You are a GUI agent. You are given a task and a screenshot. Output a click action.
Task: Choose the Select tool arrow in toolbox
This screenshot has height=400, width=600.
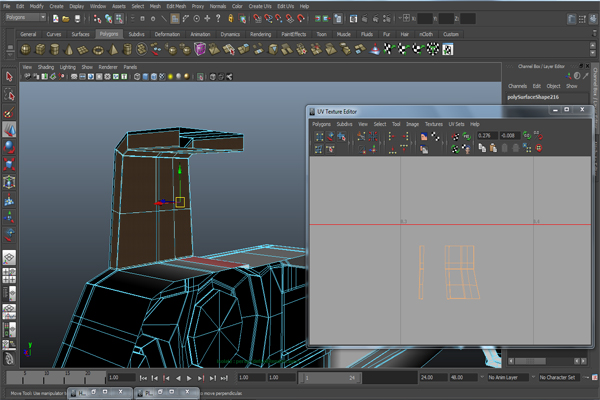click(x=9, y=77)
